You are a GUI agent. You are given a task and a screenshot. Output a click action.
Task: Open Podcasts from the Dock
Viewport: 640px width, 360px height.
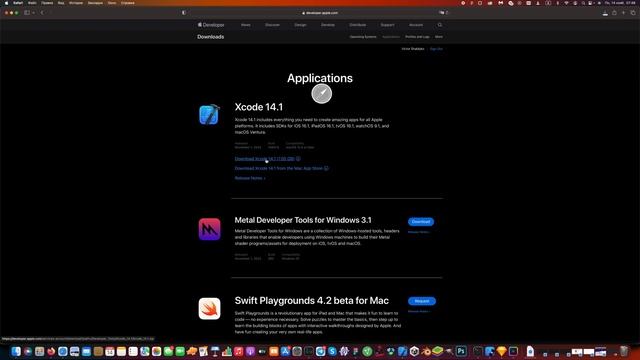click(250, 351)
